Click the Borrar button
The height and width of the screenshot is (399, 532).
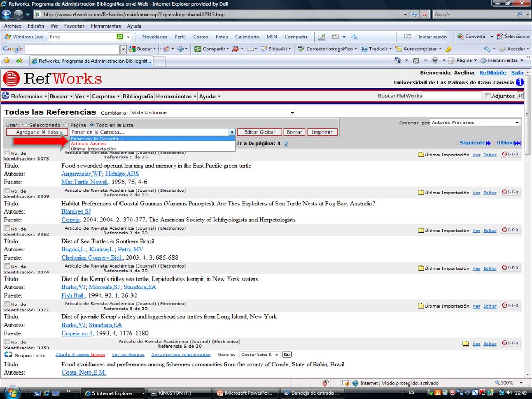(x=294, y=132)
